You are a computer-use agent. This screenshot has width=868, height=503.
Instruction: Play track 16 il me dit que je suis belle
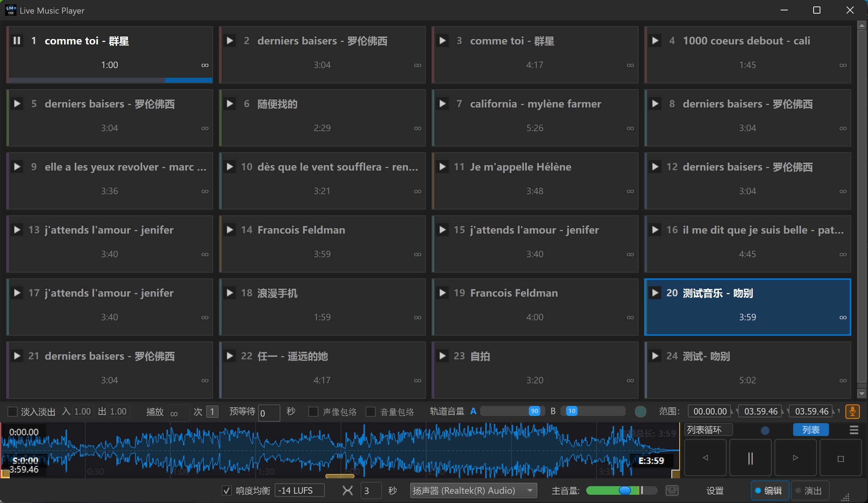point(655,230)
